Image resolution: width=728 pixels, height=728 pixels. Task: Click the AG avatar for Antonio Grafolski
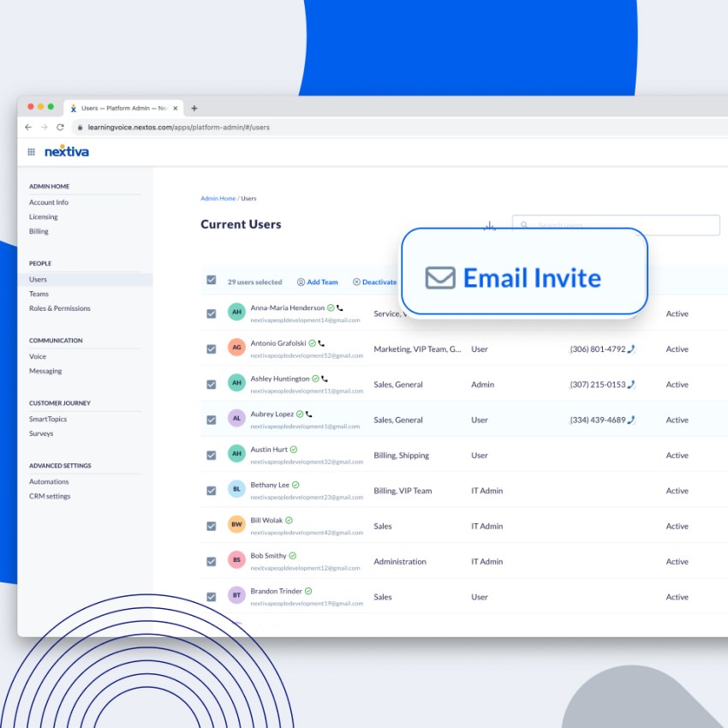click(x=236, y=347)
